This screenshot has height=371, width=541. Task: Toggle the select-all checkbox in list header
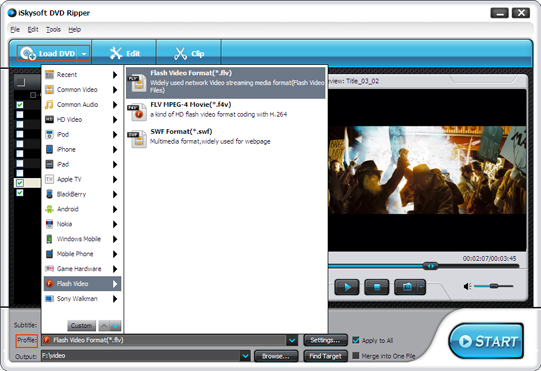pos(21,82)
